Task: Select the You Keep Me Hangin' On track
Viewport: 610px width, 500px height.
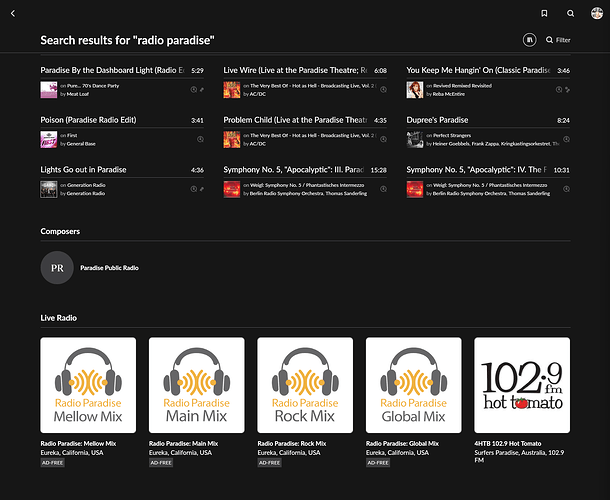Action: coord(479,70)
